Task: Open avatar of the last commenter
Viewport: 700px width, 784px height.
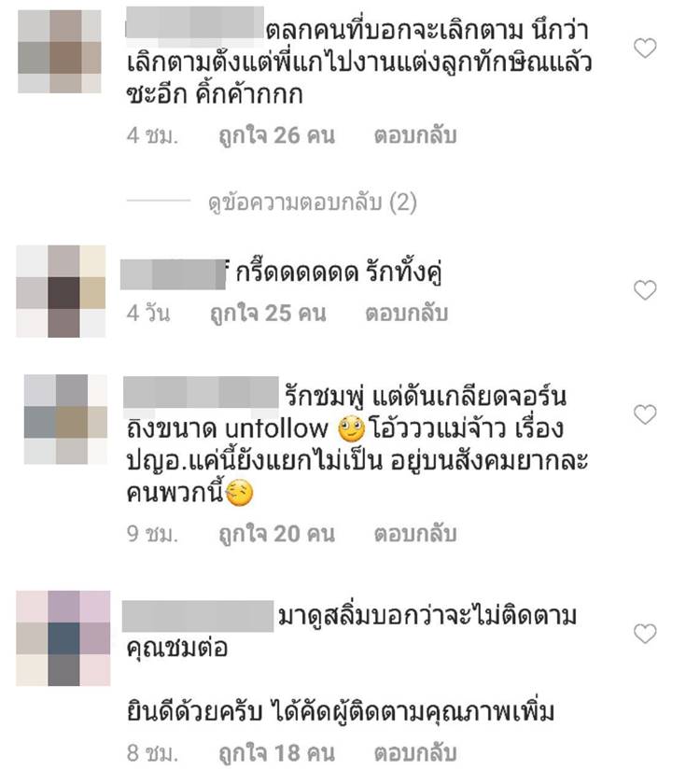Action: click(63, 638)
